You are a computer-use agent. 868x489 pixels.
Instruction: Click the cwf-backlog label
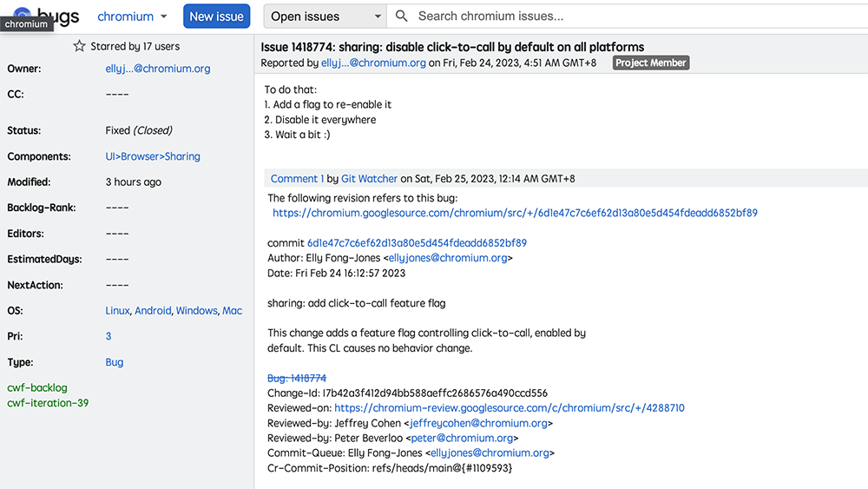coord(37,387)
